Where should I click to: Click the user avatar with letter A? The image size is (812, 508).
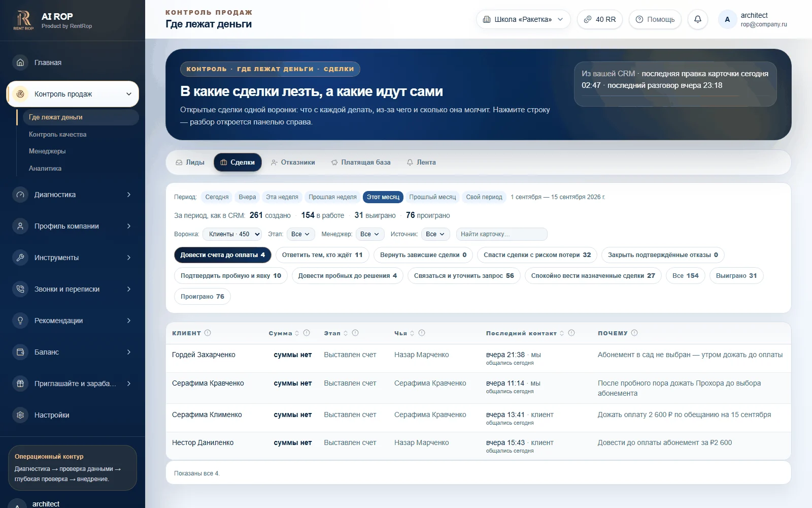[727, 19]
